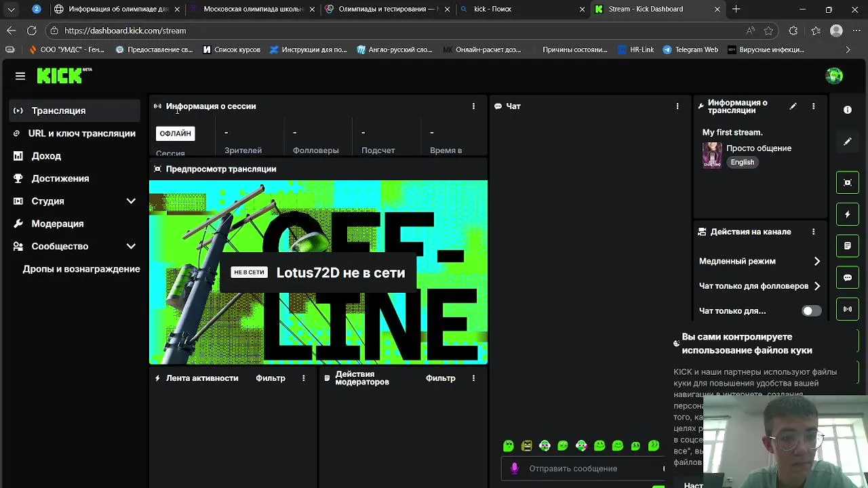Open Telegram Web bookmark

pyautogui.click(x=690, y=49)
